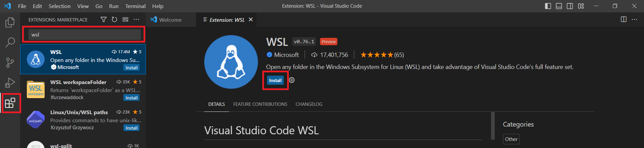Viewport: 644px width, 148px height.
Task: Open Run and Debug view
Action: (10, 83)
